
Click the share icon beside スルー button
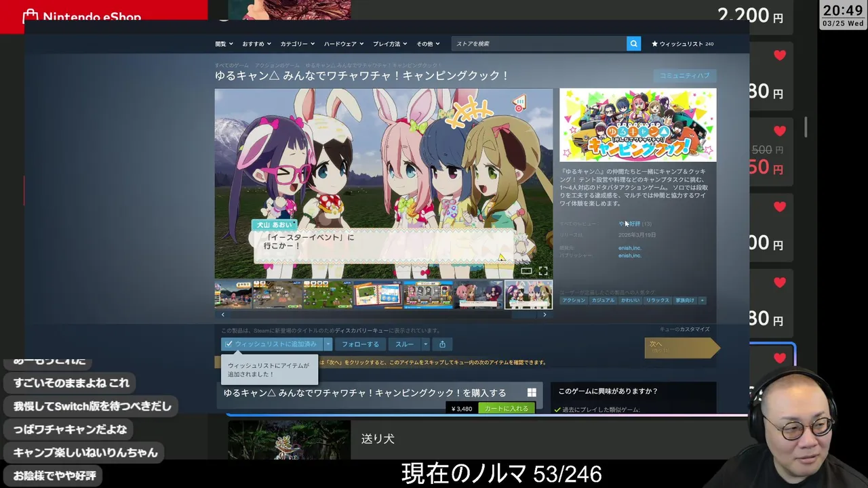click(442, 344)
